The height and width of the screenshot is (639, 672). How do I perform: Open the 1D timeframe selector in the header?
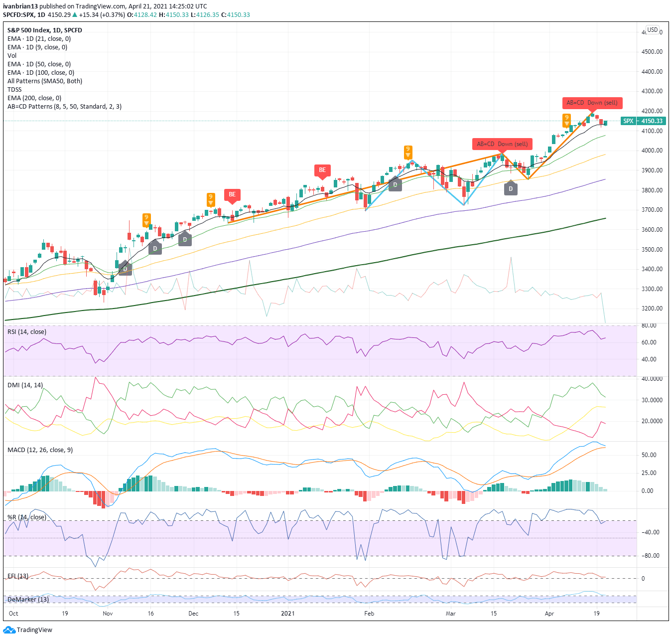coord(41,15)
